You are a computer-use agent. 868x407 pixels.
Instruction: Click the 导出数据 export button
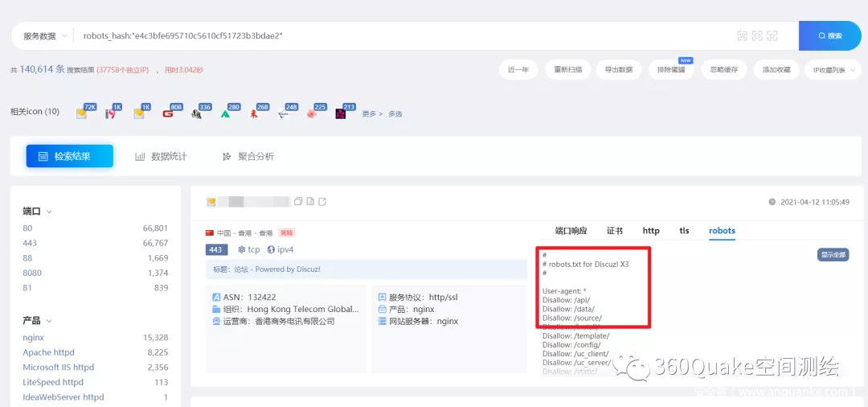pyautogui.click(x=619, y=70)
